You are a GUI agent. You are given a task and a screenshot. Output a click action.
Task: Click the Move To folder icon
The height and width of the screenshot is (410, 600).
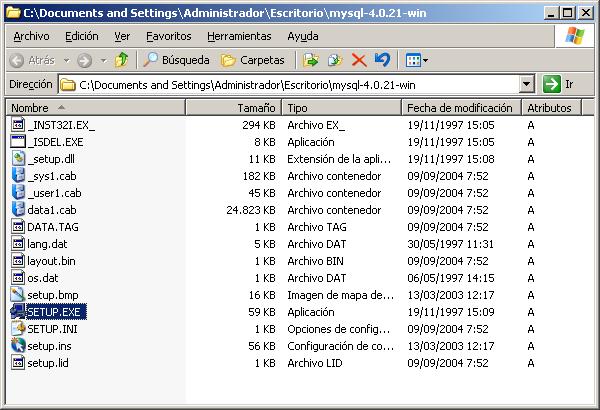coord(311,60)
